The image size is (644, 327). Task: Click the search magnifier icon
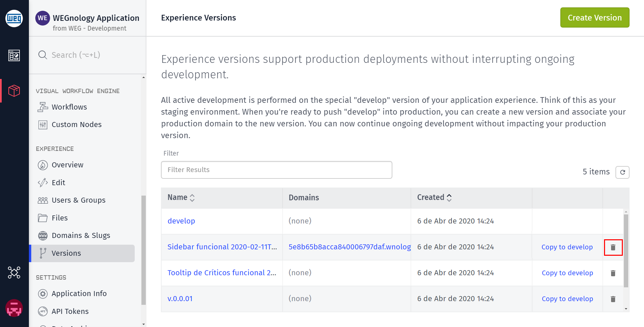click(43, 55)
